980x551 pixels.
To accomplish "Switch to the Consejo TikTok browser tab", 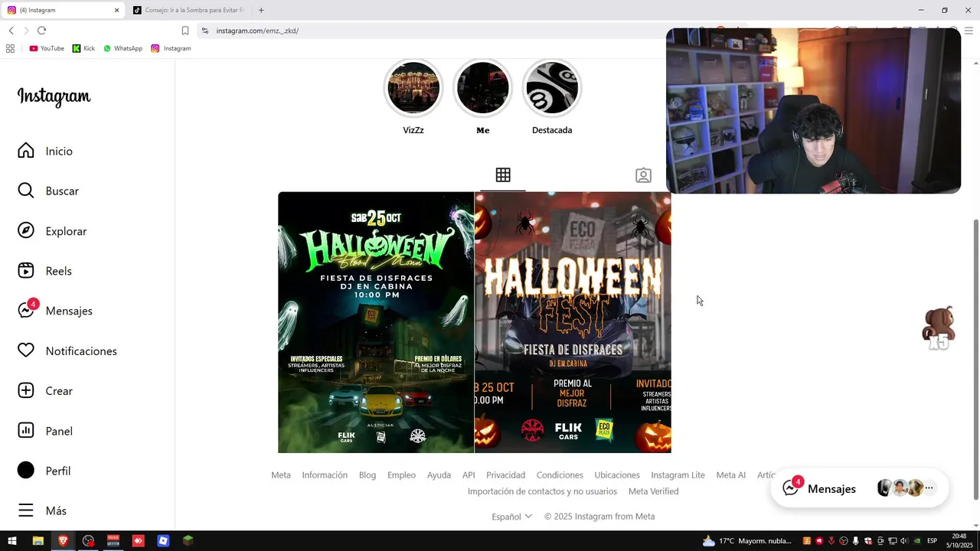I will (189, 10).
